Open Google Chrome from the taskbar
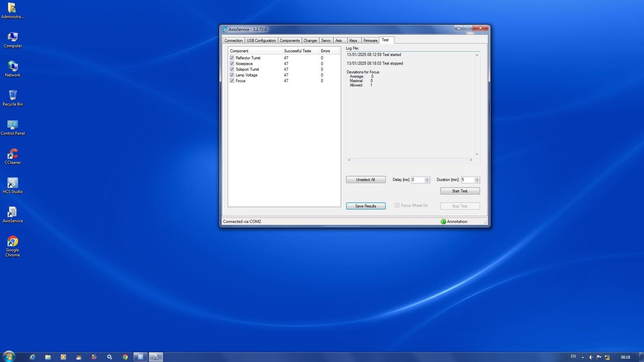Viewport: 644px width, 362px height. [x=125, y=357]
